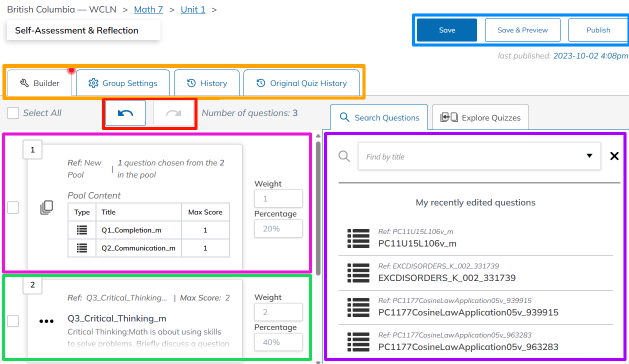
Task: Click the magnifier icon beside Find by title
Action: (344, 156)
